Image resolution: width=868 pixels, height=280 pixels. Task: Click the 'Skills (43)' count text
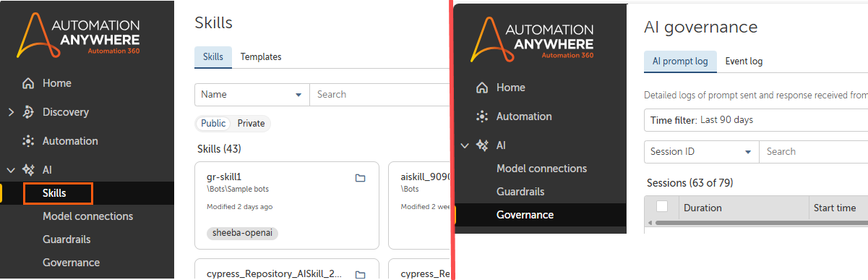[x=219, y=149]
